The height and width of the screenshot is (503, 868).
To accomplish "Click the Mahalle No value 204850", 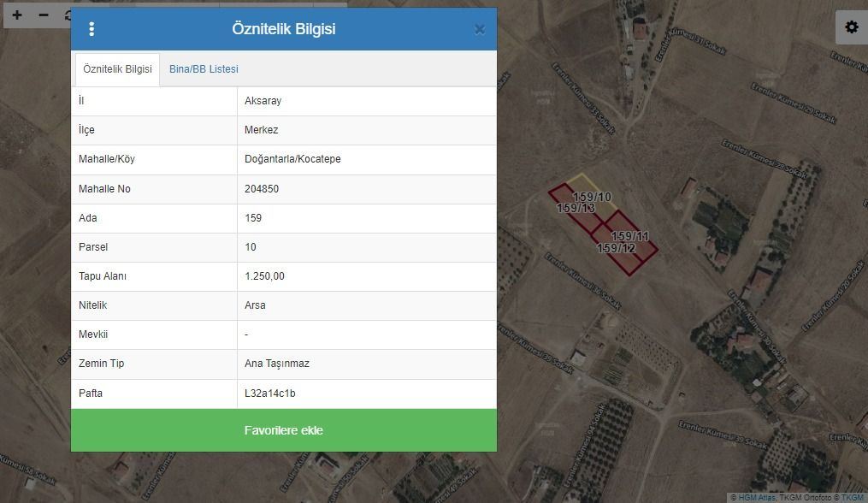I will coord(262,189).
